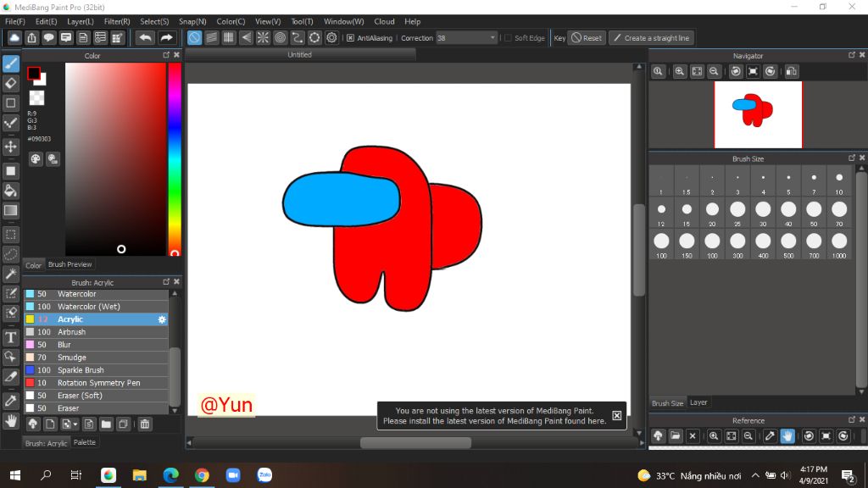Open the Filter menu

(117, 21)
